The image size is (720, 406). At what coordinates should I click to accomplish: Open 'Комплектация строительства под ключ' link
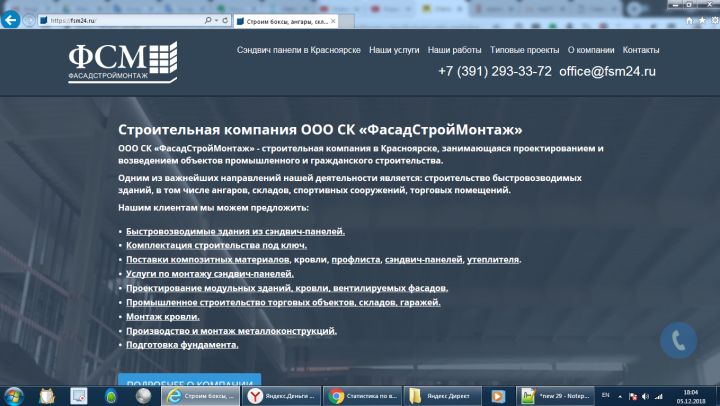(x=217, y=245)
